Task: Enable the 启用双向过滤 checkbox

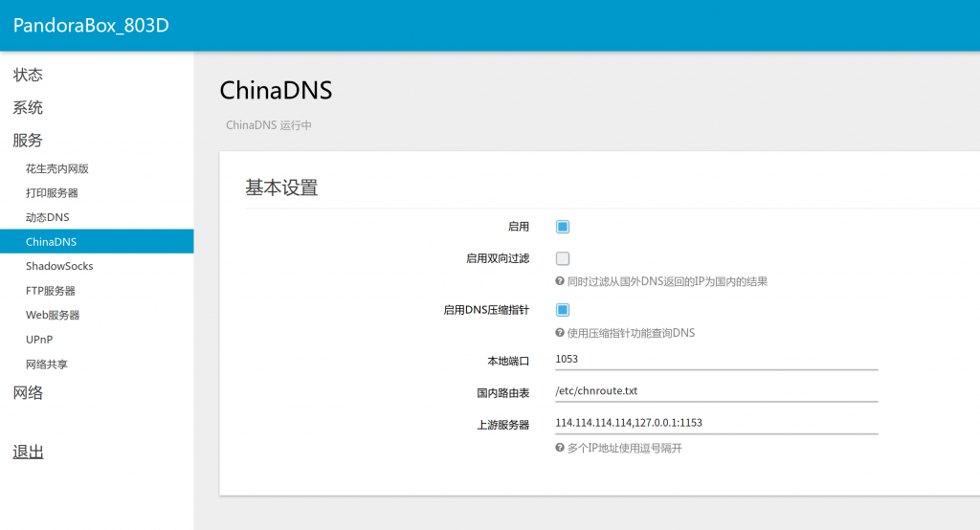Action: click(563, 258)
